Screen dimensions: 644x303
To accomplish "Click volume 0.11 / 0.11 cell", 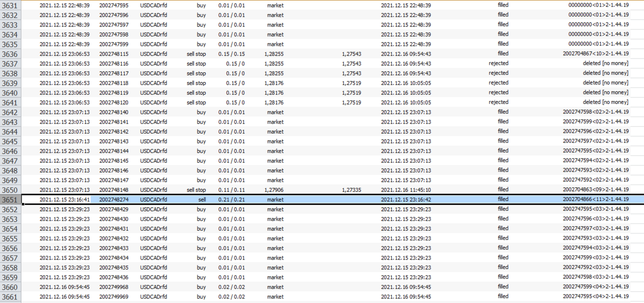I will click(x=232, y=190).
